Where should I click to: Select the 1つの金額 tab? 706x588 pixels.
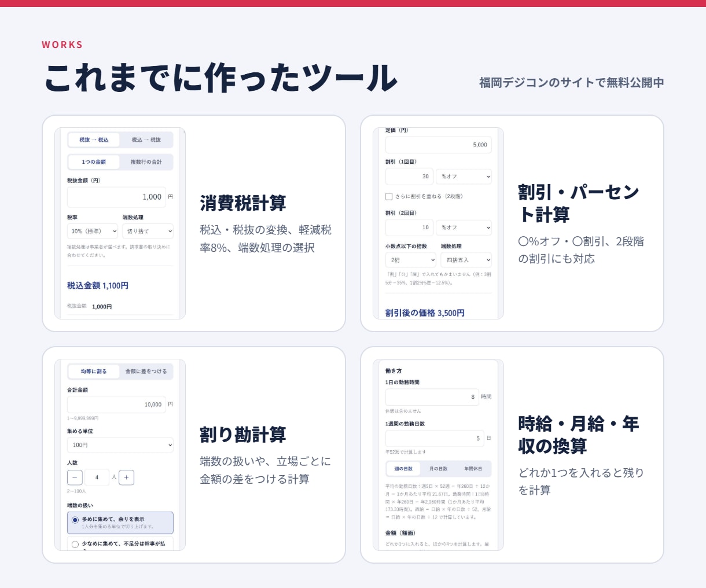[x=94, y=162]
